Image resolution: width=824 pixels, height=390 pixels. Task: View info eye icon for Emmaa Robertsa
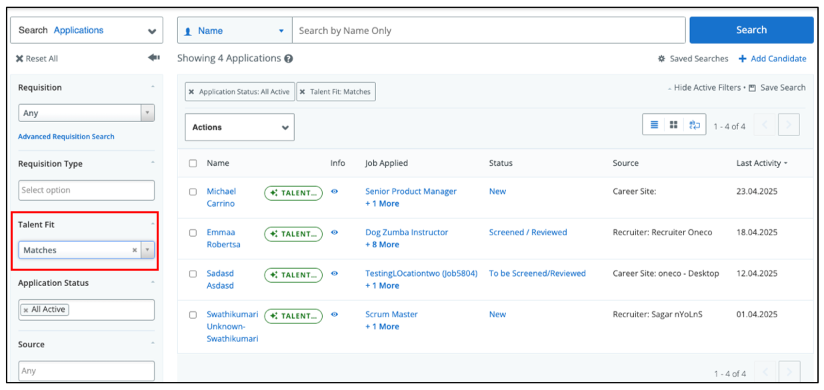point(334,232)
